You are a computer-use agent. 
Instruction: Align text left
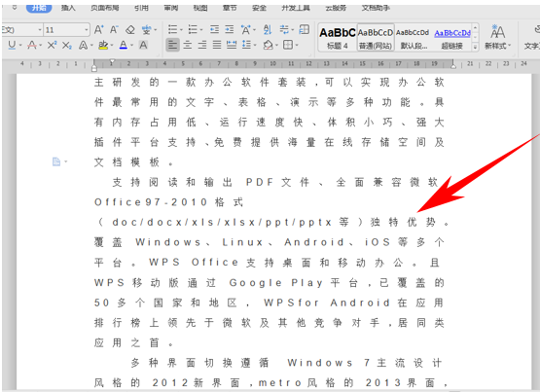tap(173, 45)
